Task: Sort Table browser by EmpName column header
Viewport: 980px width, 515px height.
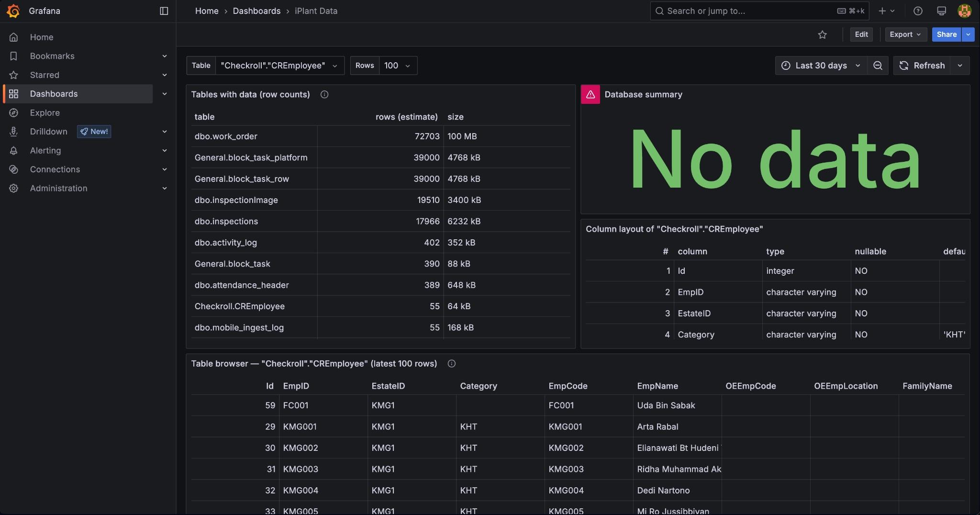Action: tap(657, 386)
